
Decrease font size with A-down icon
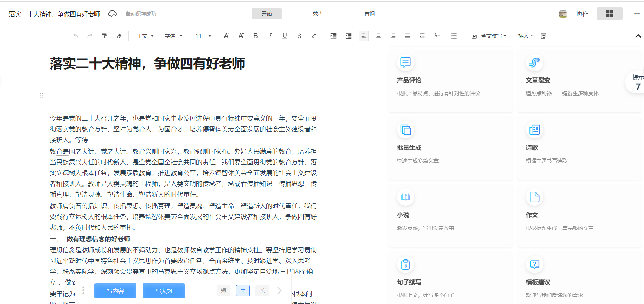[241, 36]
